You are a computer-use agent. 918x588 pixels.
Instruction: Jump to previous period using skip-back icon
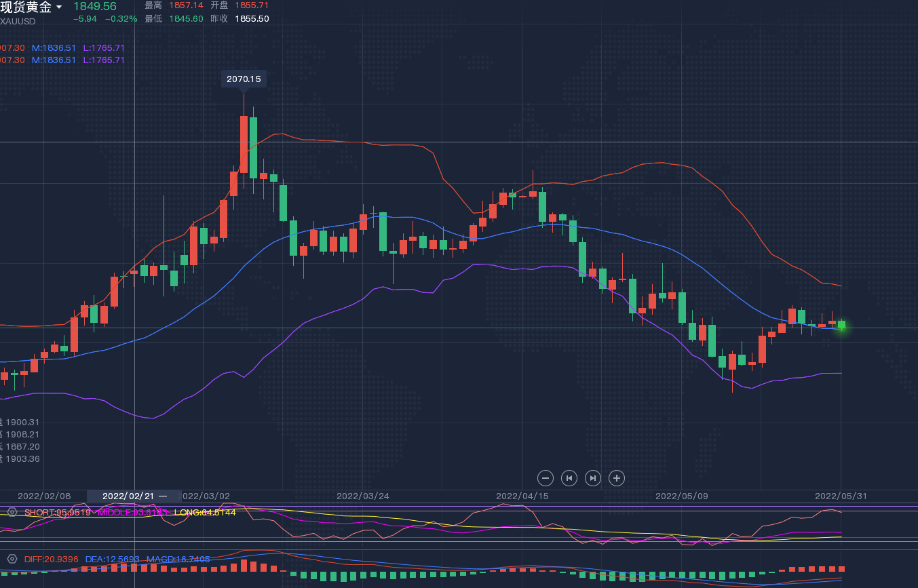[x=569, y=478]
